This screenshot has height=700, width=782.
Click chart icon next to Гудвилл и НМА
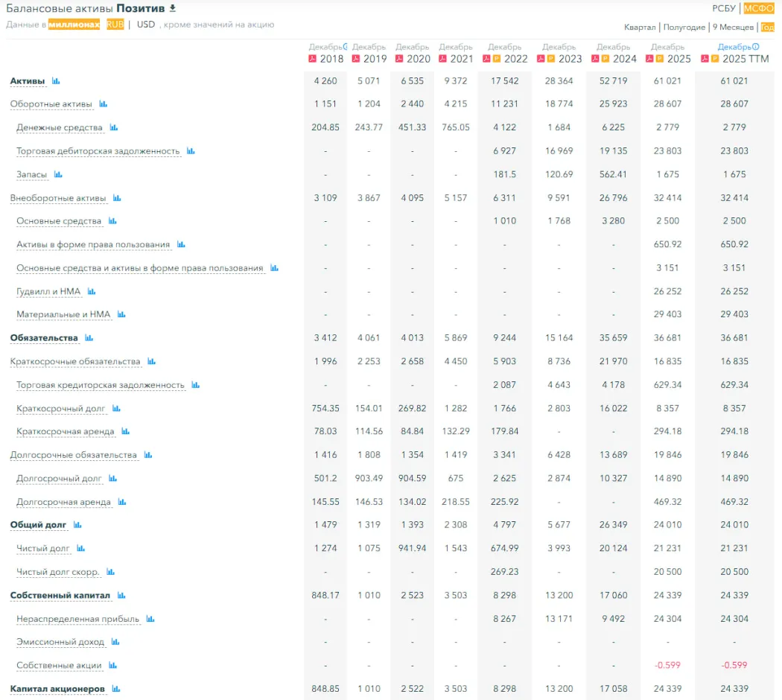tap(92, 292)
